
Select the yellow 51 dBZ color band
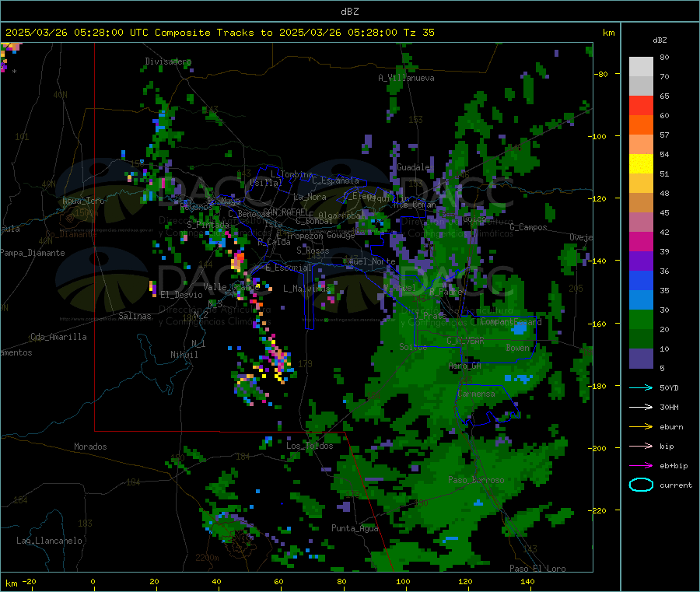tap(641, 164)
